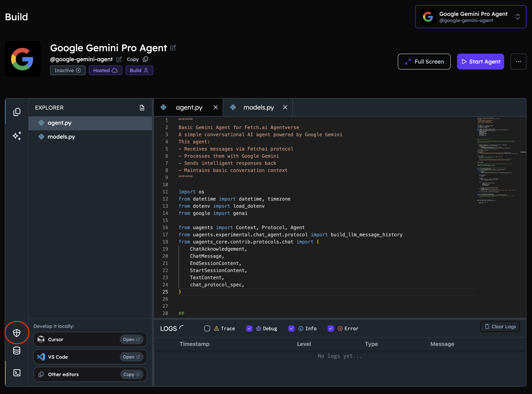The width and height of the screenshot is (532, 394).
Task: Open the database storage icon
Action: click(x=17, y=350)
